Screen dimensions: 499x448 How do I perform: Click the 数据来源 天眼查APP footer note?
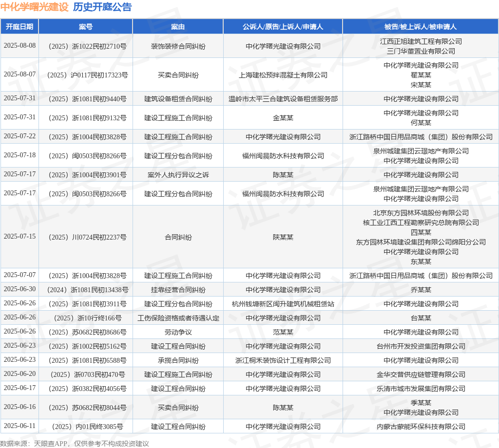[75, 444]
